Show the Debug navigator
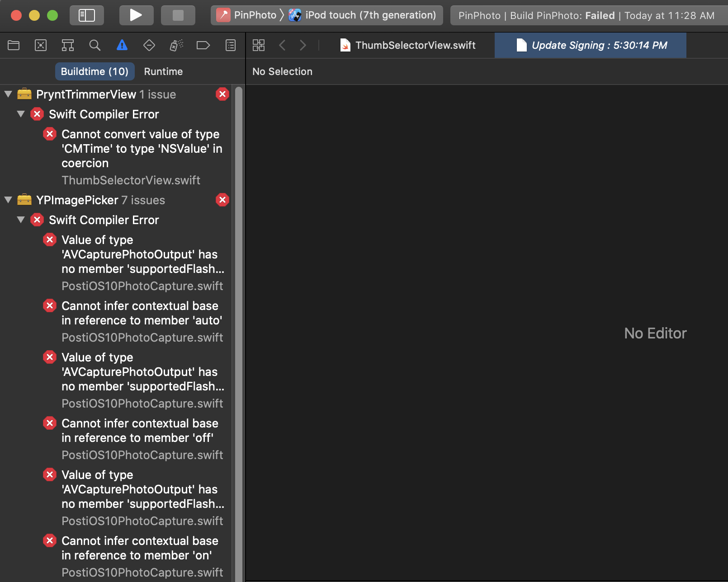This screenshot has height=582, width=728. click(176, 45)
